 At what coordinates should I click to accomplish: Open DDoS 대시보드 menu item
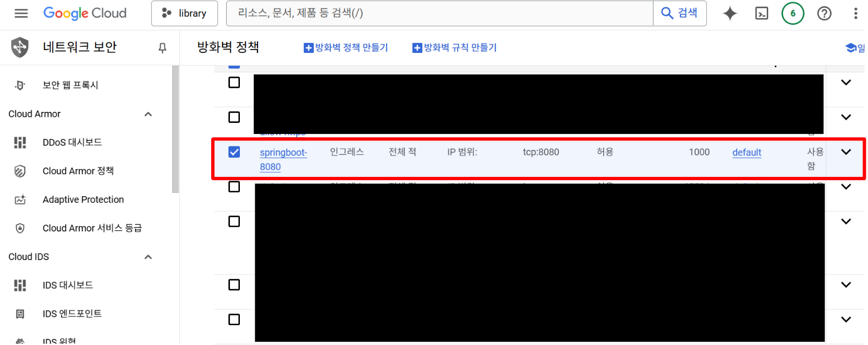pyautogui.click(x=72, y=142)
